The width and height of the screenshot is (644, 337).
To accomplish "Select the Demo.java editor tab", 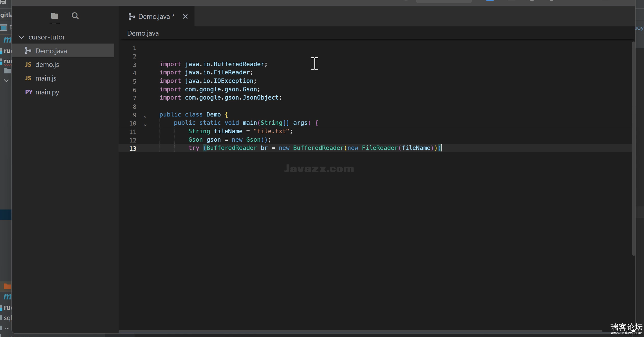I will 156,17.
